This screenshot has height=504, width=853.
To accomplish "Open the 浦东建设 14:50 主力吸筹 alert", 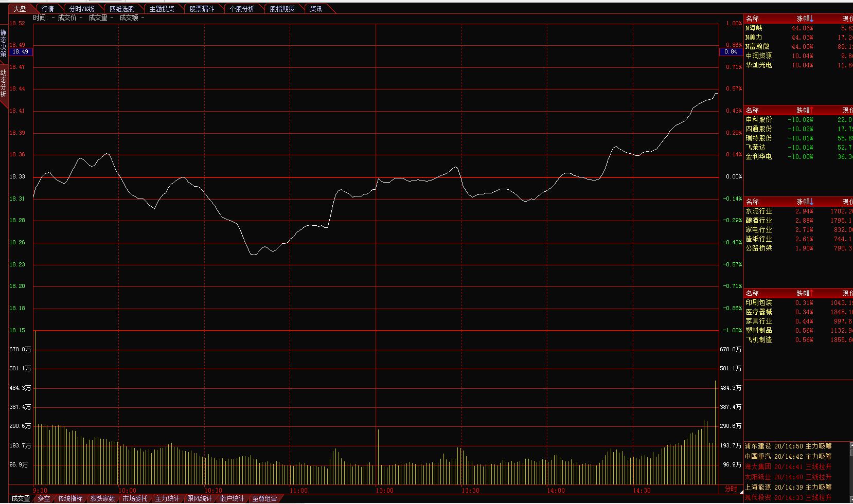I will coord(788,446).
